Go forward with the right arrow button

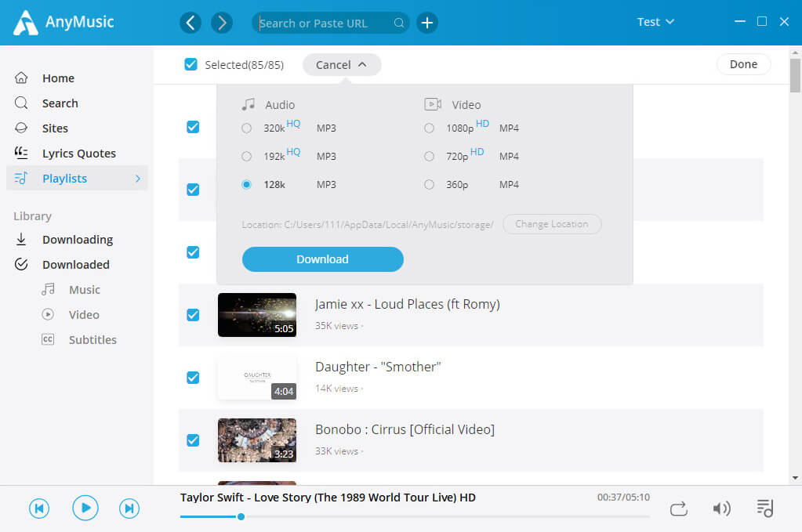click(222, 23)
